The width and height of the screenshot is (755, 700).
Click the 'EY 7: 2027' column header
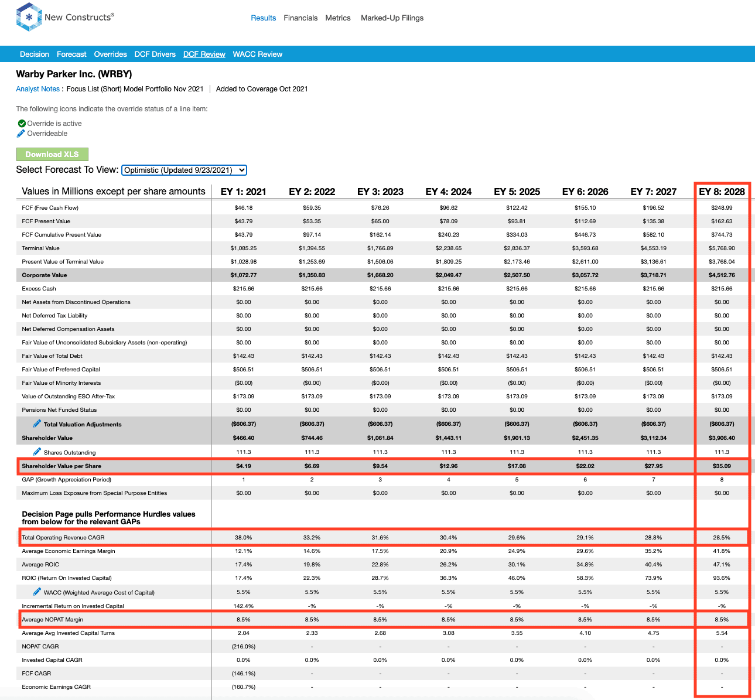coord(654,192)
